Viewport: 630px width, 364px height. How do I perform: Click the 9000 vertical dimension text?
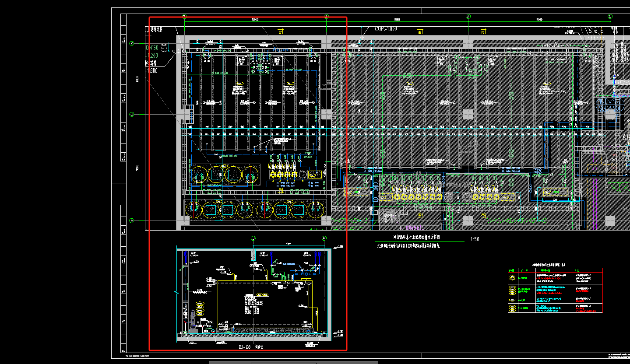[x=136, y=168]
